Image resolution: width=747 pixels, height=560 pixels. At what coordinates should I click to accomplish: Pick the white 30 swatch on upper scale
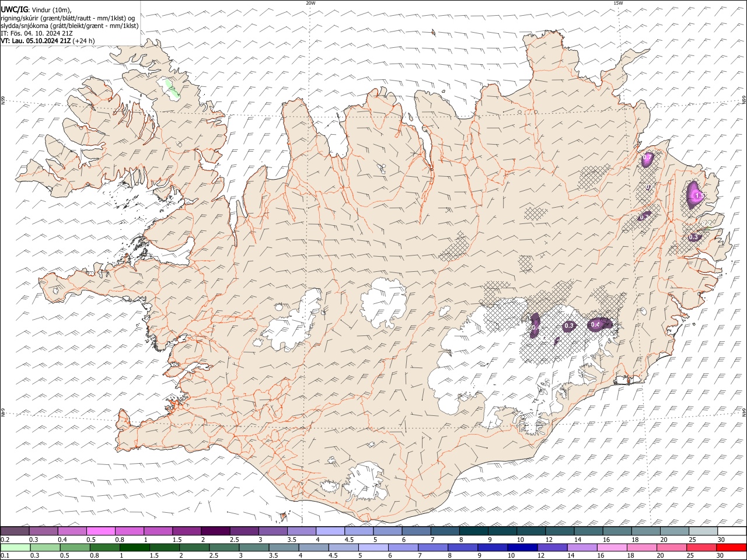[731, 531]
